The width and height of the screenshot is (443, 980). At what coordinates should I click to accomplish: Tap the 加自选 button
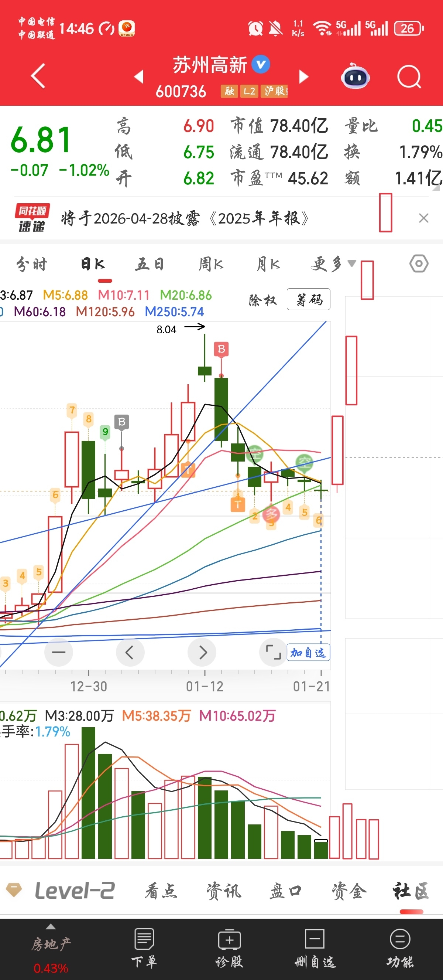click(308, 653)
